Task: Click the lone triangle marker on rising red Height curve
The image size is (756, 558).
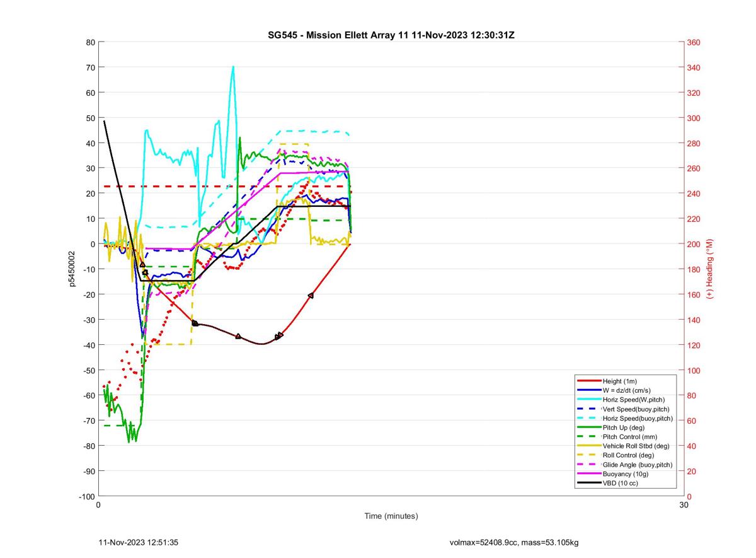Action: pos(311,295)
